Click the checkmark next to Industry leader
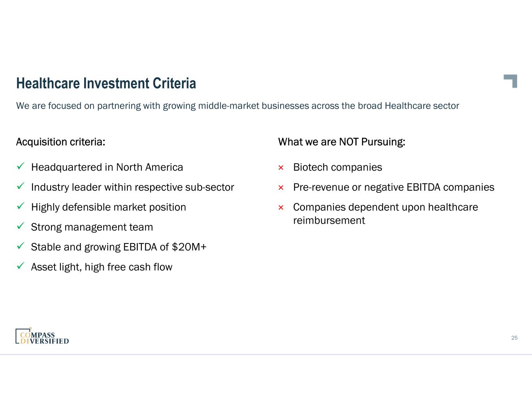532x411 pixels. [21, 187]
